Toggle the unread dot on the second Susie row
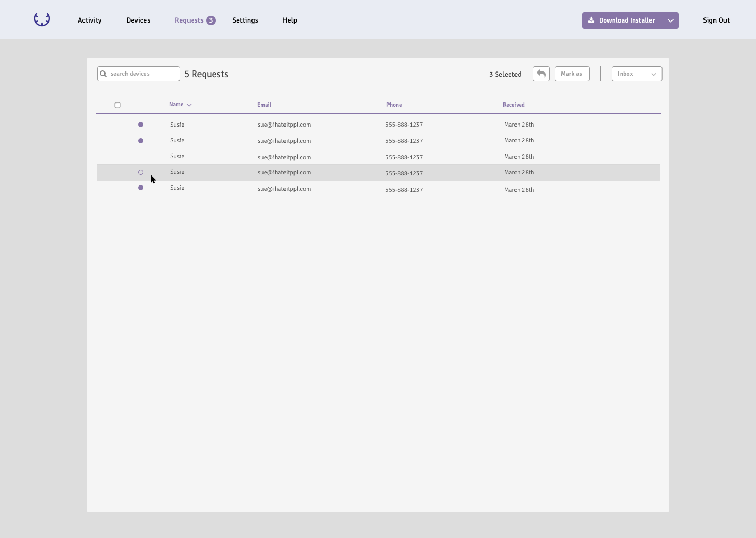 tap(141, 141)
